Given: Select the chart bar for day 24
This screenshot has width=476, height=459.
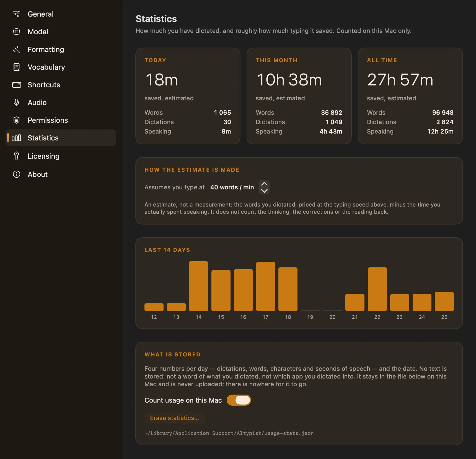Looking at the screenshot, I should [422, 302].
